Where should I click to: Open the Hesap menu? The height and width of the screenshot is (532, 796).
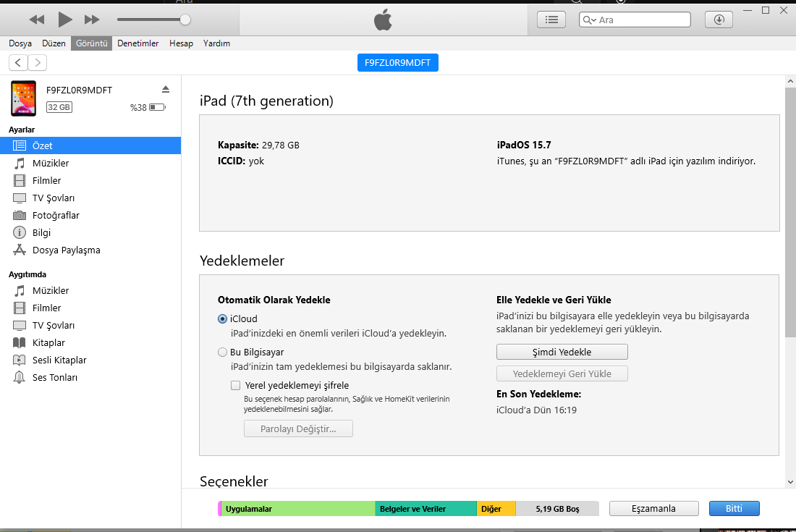181,43
